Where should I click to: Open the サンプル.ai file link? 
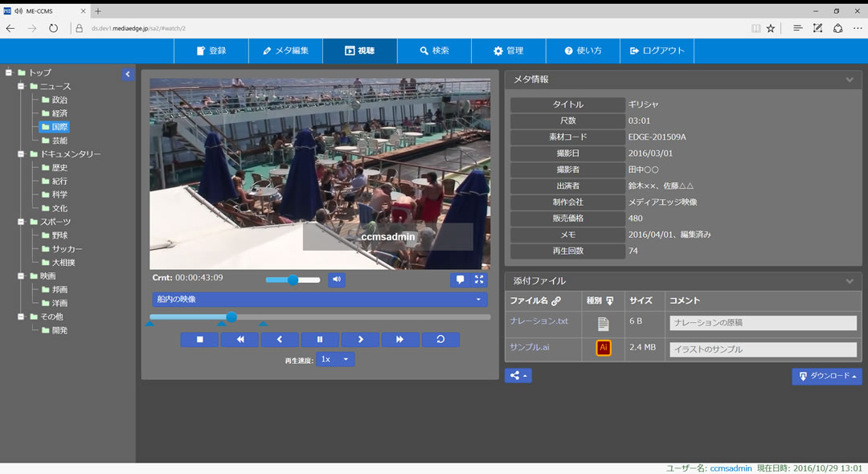(529, 347)
